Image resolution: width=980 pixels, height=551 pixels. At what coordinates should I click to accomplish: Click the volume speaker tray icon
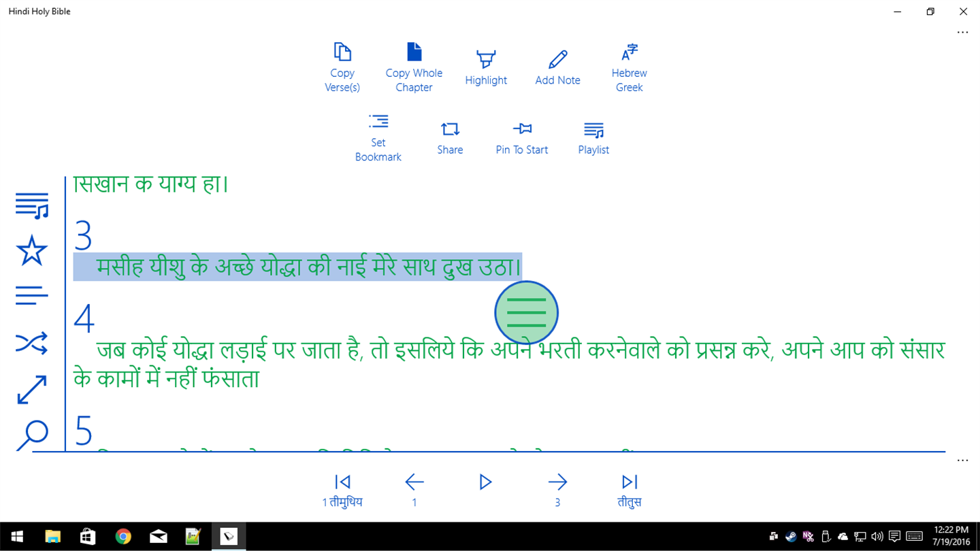tap(877, 537)
